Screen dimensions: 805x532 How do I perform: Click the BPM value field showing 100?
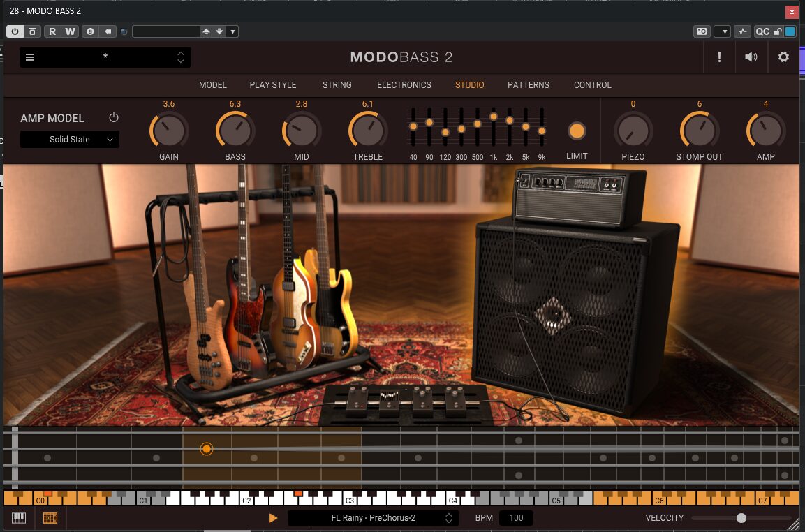point(516,517)
